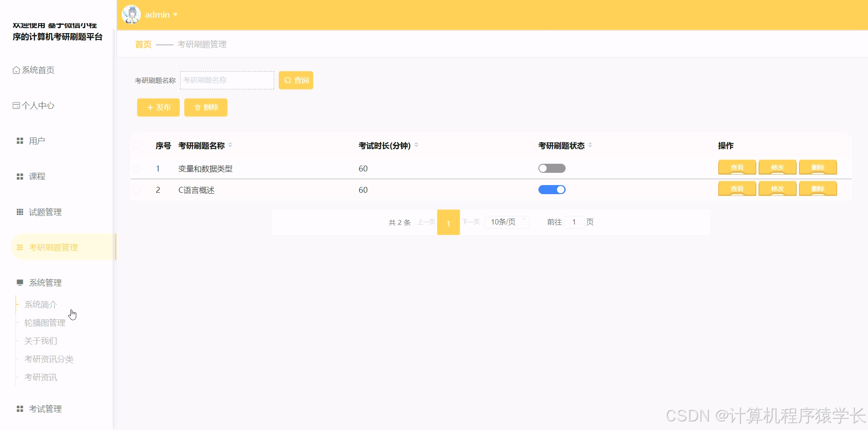This screenshot has width=868, height=430.
Task: Enable the status toggle for 变量和数据类型
Action: coord(552,168)
